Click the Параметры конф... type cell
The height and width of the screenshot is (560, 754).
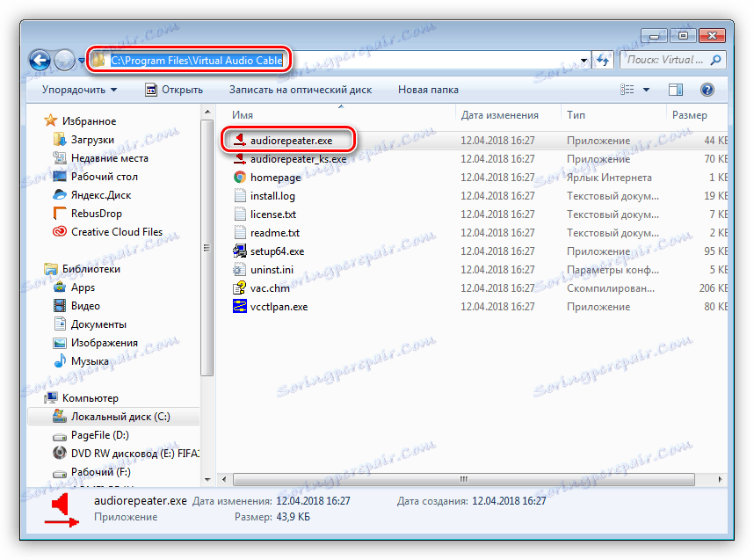pos(613,270)
